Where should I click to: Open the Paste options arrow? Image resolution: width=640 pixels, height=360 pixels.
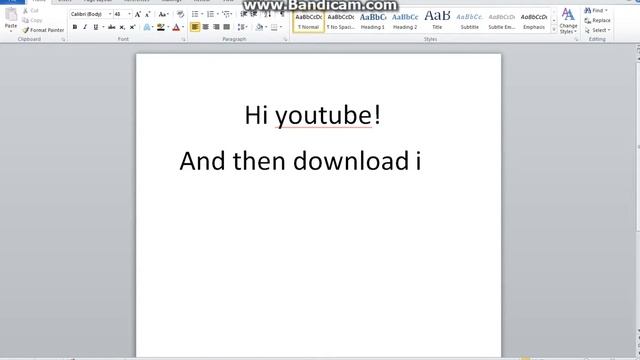11,31
